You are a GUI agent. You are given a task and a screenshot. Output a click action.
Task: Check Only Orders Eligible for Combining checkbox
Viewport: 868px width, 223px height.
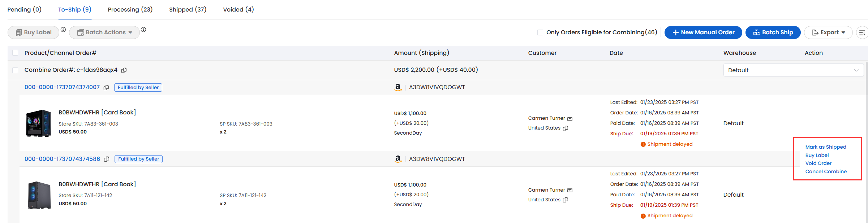coord(540,32)
